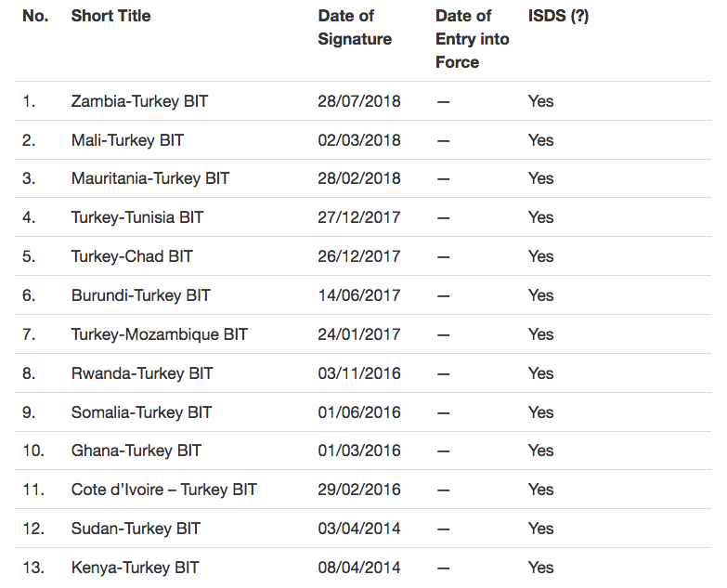
Task: Click the Ghana-Turkey BIT title
Action: point(136,451)
